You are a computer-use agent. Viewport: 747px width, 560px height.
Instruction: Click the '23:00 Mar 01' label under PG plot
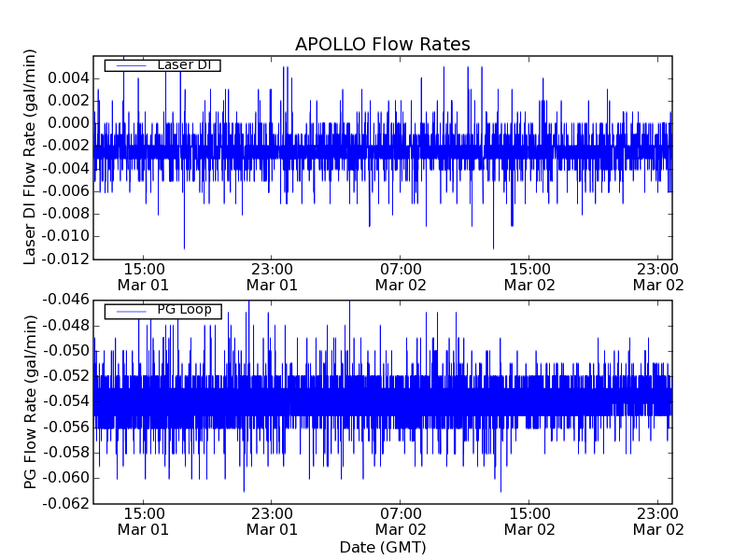272,522
